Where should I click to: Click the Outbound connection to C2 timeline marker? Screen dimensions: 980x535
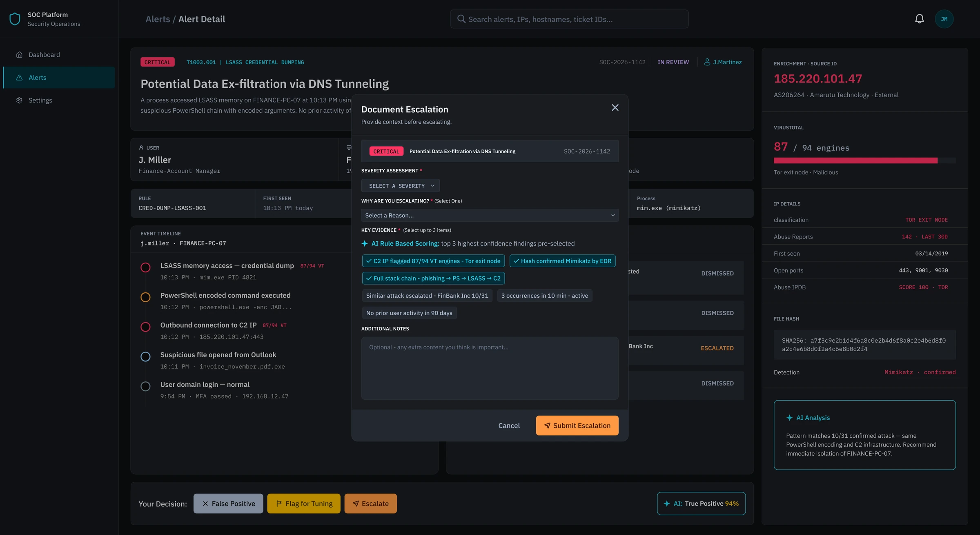[145, 327]
